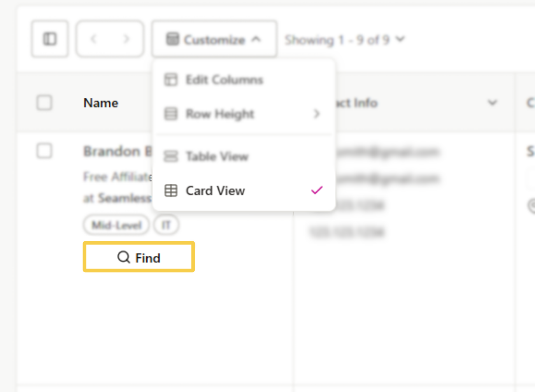Image resolution: width=535 pixels, height=392 pixels.
Task: Click the Row Height icon in the menu
Action: click(x=170, y=114)
